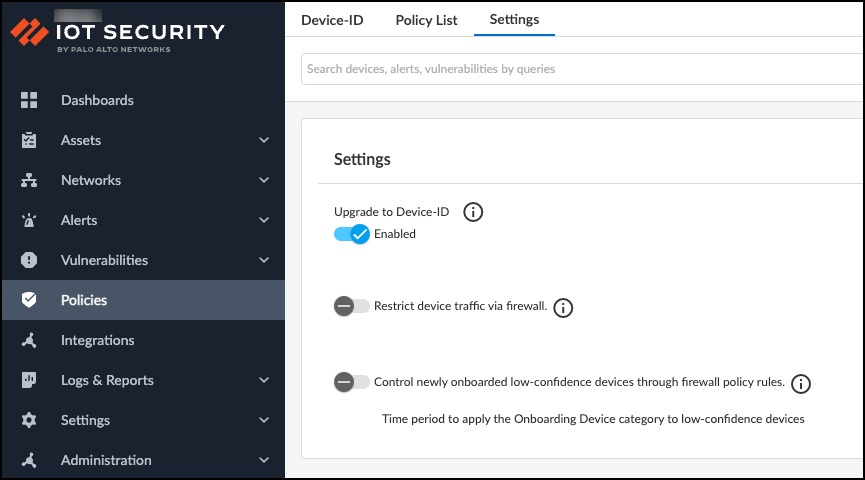Open info tooltip beside Upgrade to Device-ID

pyautogui.click(x=473, y=212)
